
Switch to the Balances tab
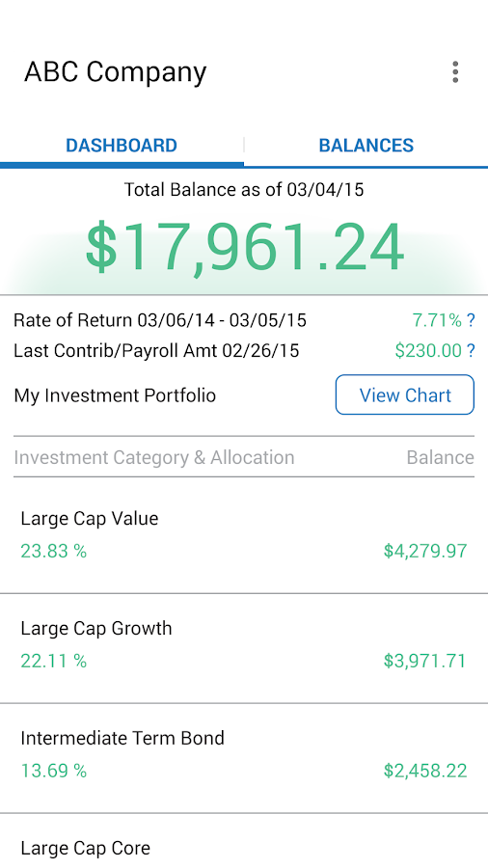pos(366,146)
